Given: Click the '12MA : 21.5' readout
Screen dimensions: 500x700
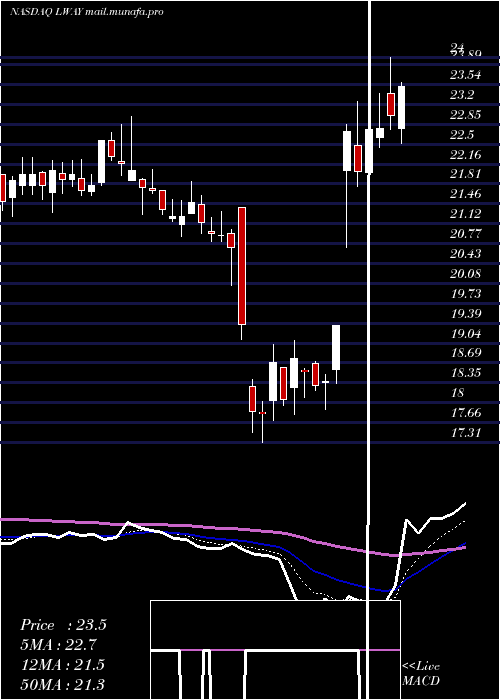Looking at the screenshot, I should (x=63, y=665).
